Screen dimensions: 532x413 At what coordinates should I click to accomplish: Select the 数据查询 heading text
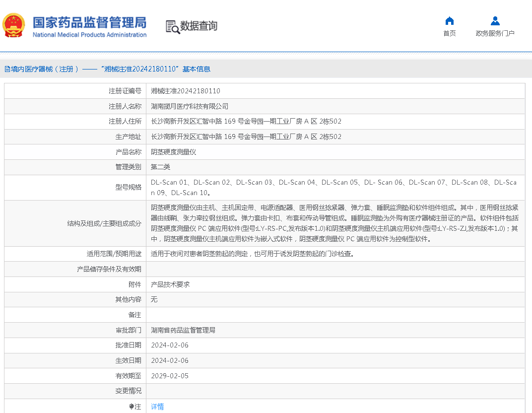click(199, 26)
